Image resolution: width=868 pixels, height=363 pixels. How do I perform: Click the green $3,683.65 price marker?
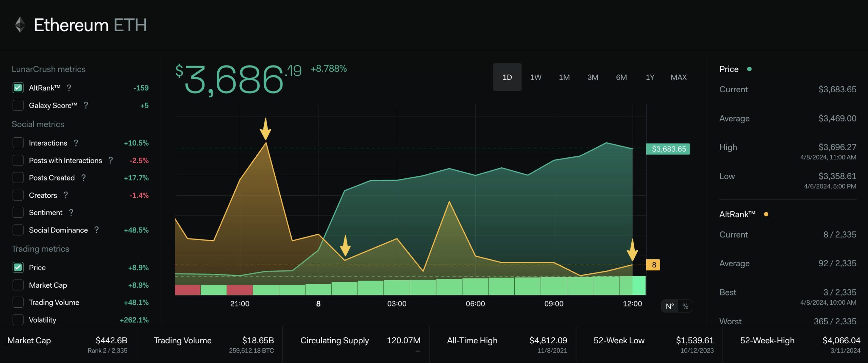pos(668,149)
